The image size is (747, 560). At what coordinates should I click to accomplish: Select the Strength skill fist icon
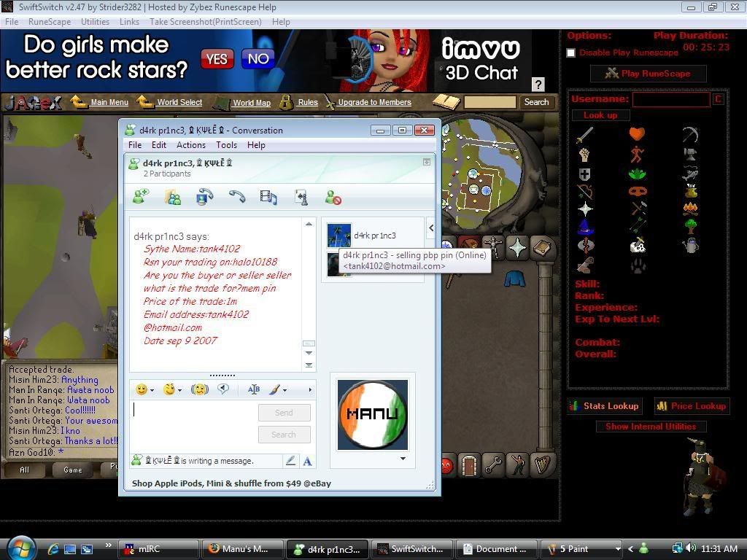584,155
